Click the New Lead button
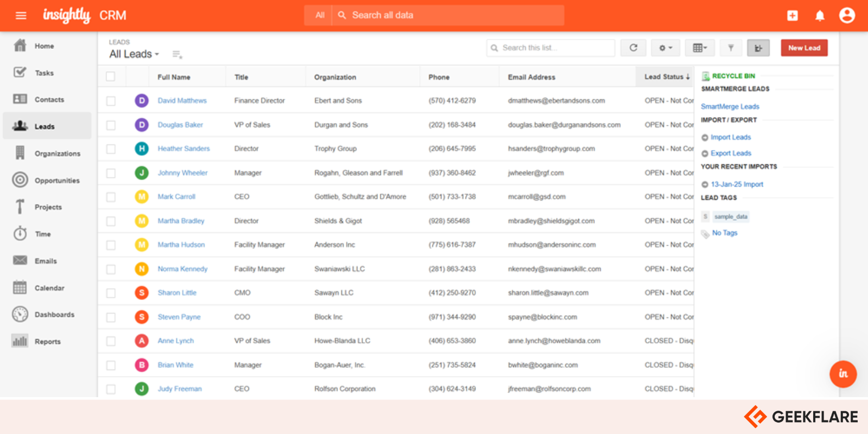 (804, 48)
